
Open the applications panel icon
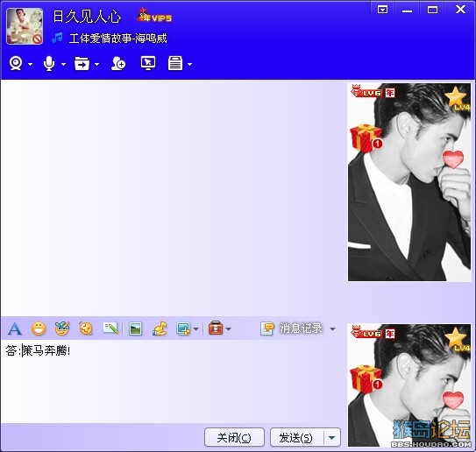click(175, 63)
